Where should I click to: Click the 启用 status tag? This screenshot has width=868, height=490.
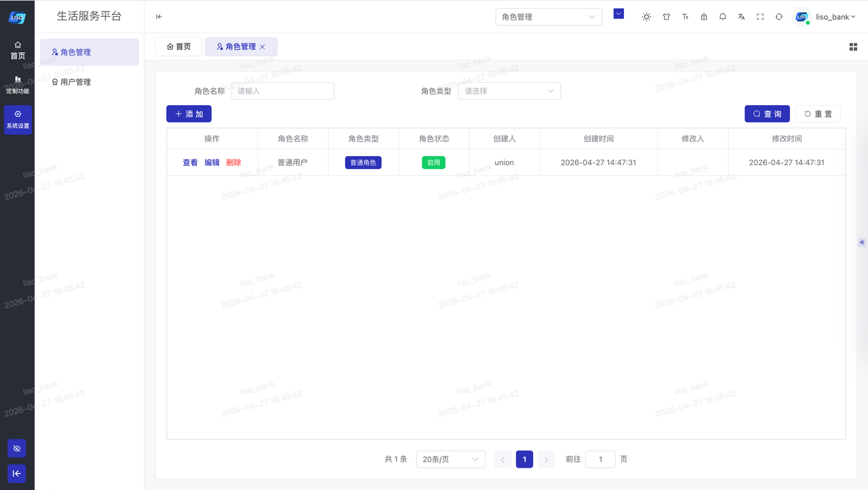[434, 163]
